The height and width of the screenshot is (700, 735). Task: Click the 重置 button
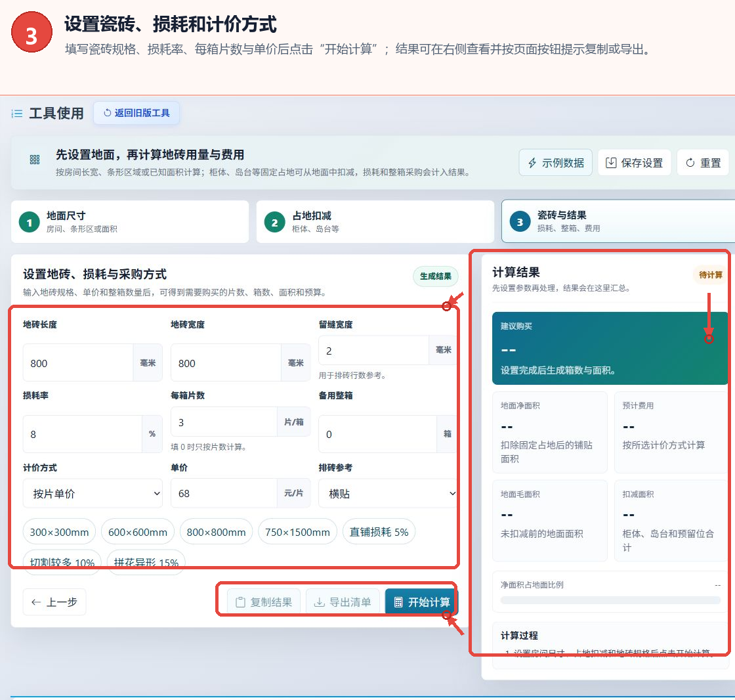coord(703,163)
